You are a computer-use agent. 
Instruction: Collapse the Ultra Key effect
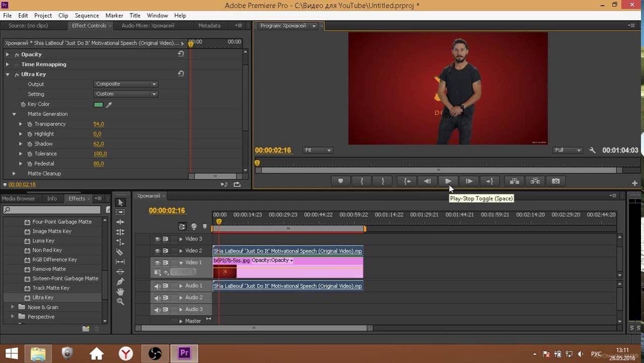pos(8,74)
